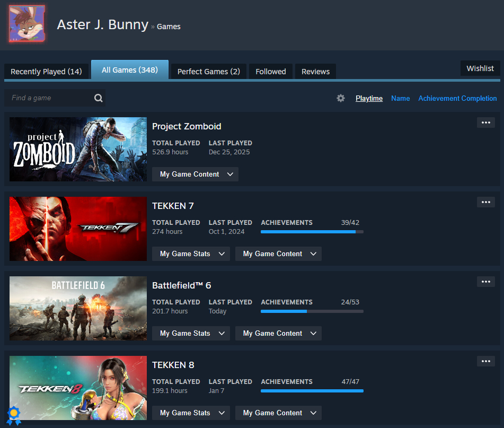Click the search magnifier icon
Viewport: 504px width, 428px height.
pos(98,98)
